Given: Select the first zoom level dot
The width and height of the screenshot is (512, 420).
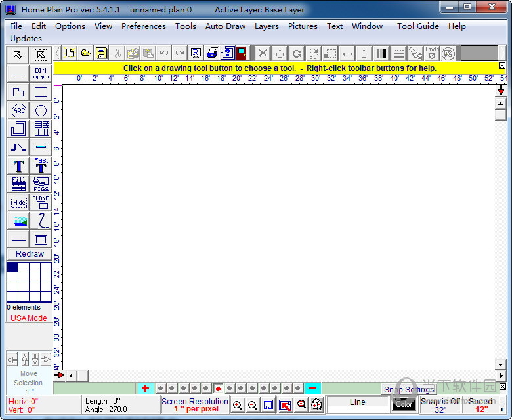Looking at the screenshot, I should tap(160, 388).
